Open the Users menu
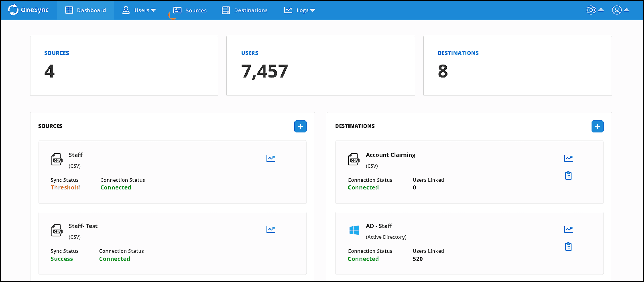 [139, 10]
